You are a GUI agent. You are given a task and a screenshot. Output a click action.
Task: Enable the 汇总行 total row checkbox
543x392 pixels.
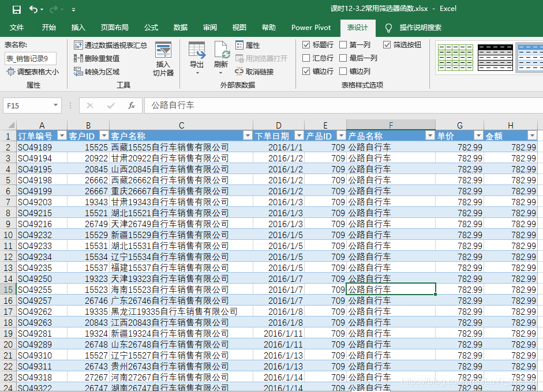306,58
